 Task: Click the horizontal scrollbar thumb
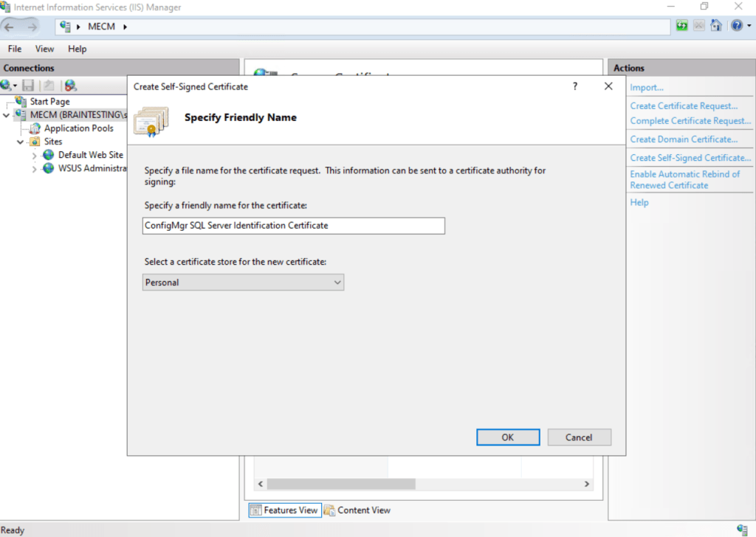coord(341,484)
